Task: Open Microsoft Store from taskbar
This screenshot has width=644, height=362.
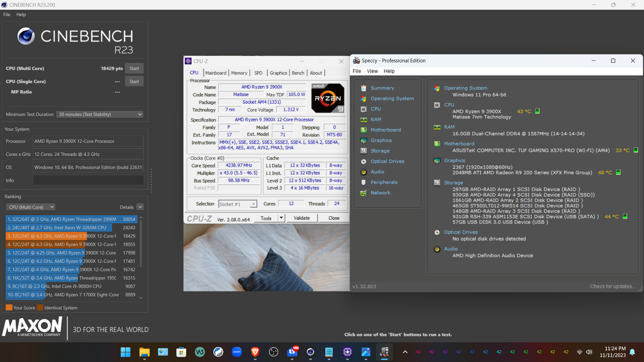Action: tap(181, 352)
